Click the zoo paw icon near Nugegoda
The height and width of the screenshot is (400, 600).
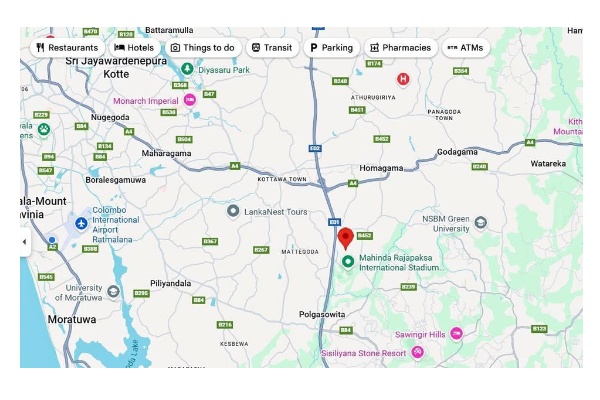(44, 129)
